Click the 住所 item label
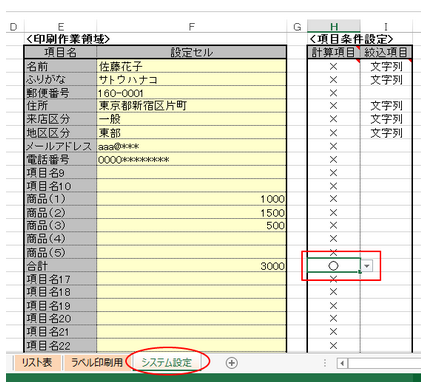The image size is (426, 387). pos(61,106)
